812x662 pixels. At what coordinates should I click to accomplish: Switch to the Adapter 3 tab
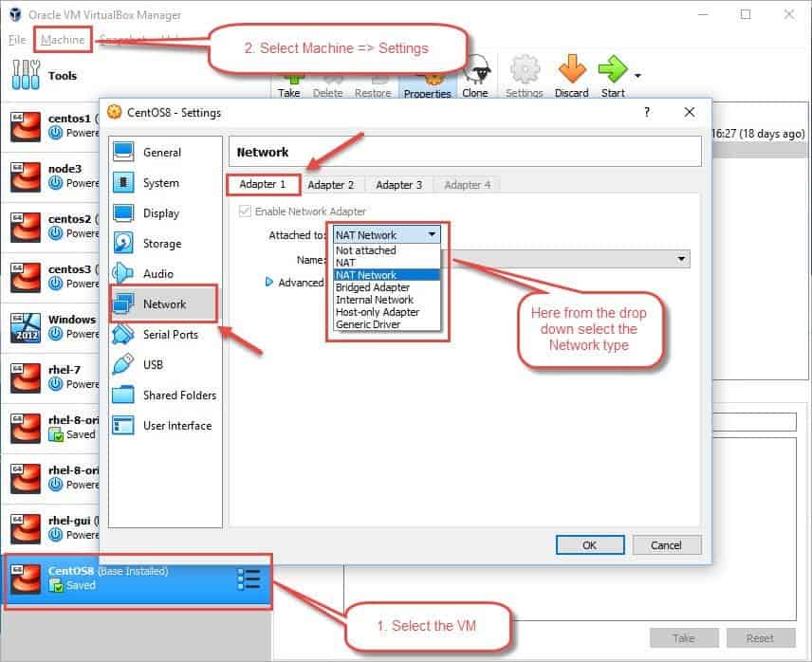point(399,185)
